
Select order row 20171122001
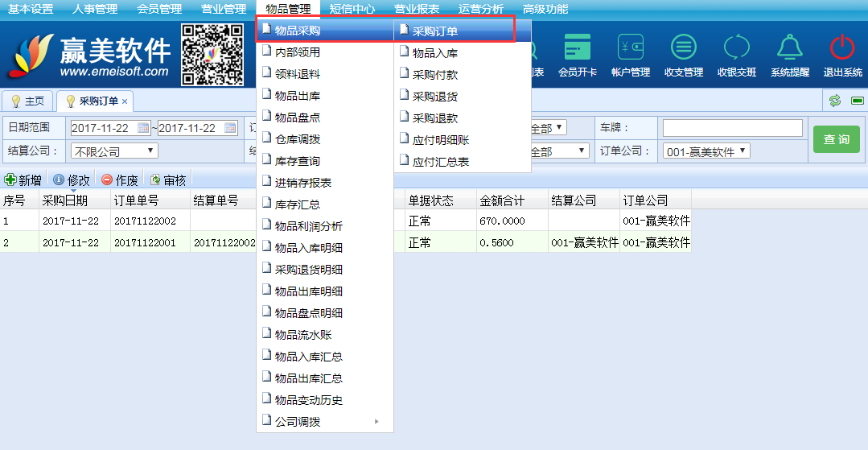click(x=345, y=243)
